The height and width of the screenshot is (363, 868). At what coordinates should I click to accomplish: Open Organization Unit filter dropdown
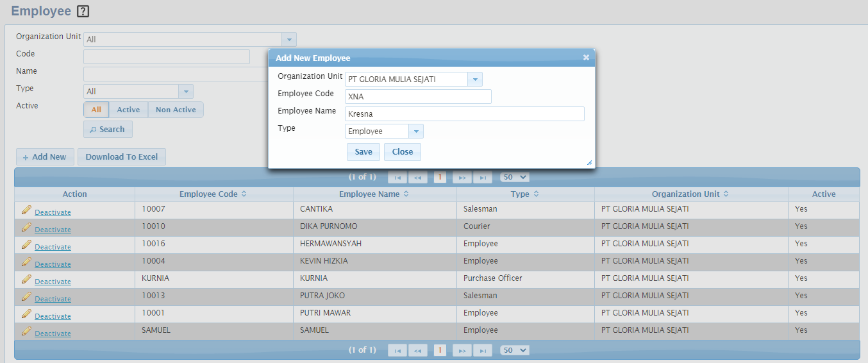click(289, 40)
